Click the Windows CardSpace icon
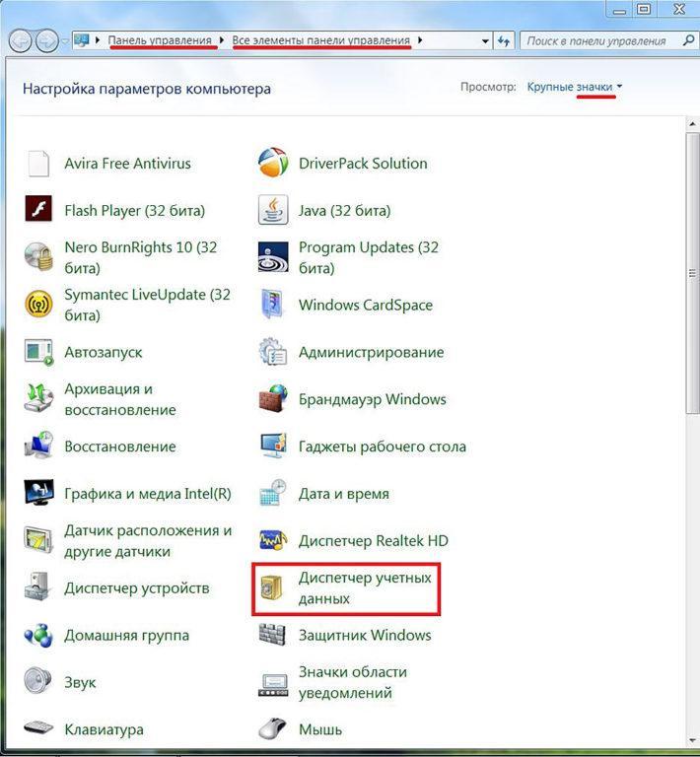Screen dimensions: 700x757 point(272,305)
